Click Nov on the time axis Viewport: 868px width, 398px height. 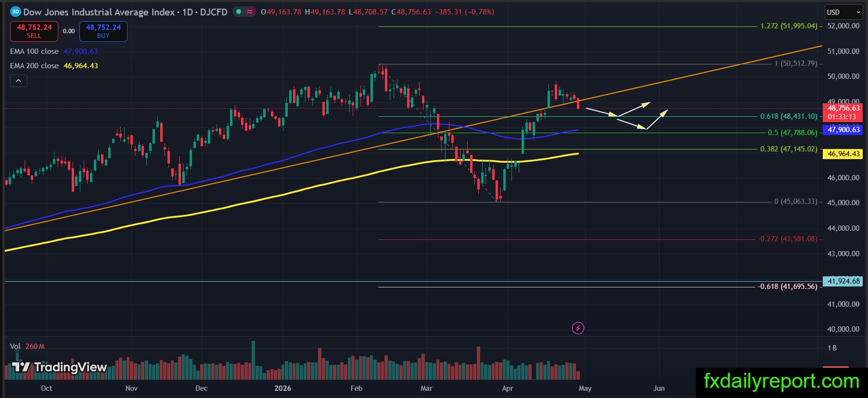[131, 388]
